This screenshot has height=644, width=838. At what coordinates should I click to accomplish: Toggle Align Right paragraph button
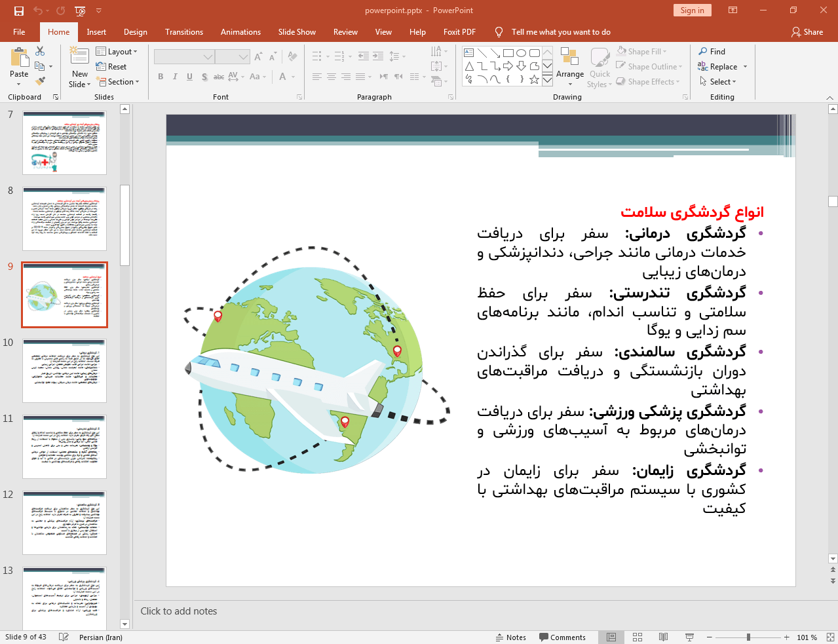(x=346, y=77)
